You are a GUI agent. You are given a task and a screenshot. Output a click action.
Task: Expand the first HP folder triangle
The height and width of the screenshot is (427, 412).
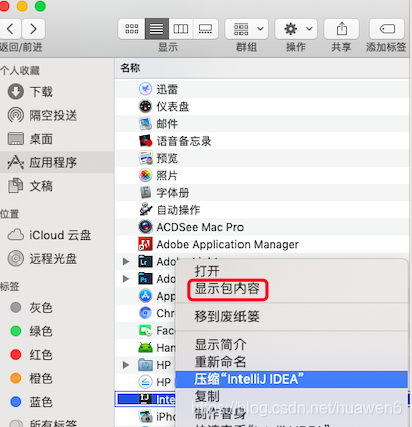pyautogui.click(x=126, y=365)
